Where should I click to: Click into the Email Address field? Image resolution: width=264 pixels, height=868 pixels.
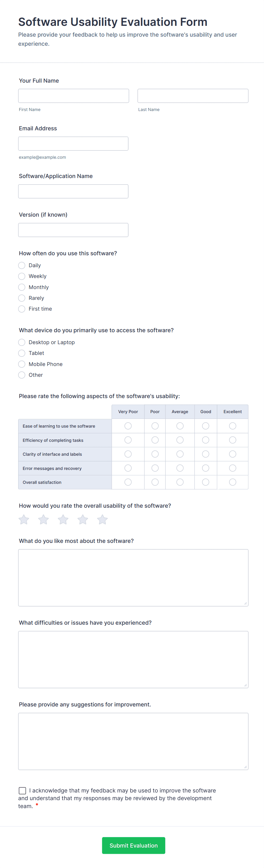[x=73, y=144]
